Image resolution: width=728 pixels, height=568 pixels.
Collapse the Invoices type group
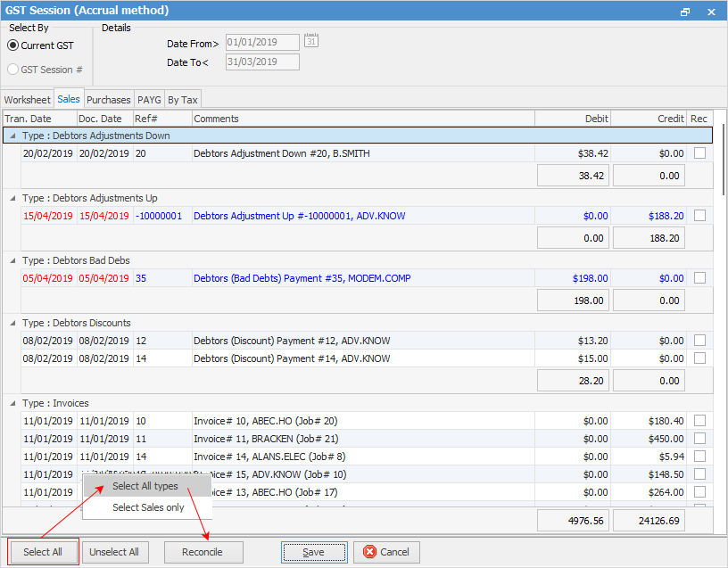(x=12, y=403)
